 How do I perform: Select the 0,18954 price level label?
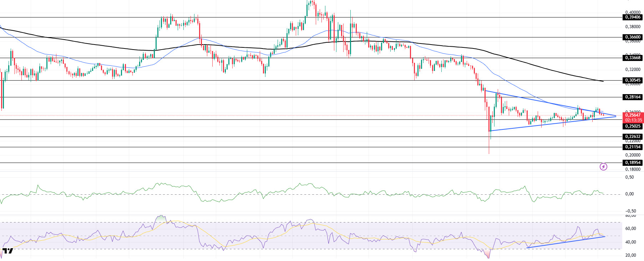pos(633,163)
